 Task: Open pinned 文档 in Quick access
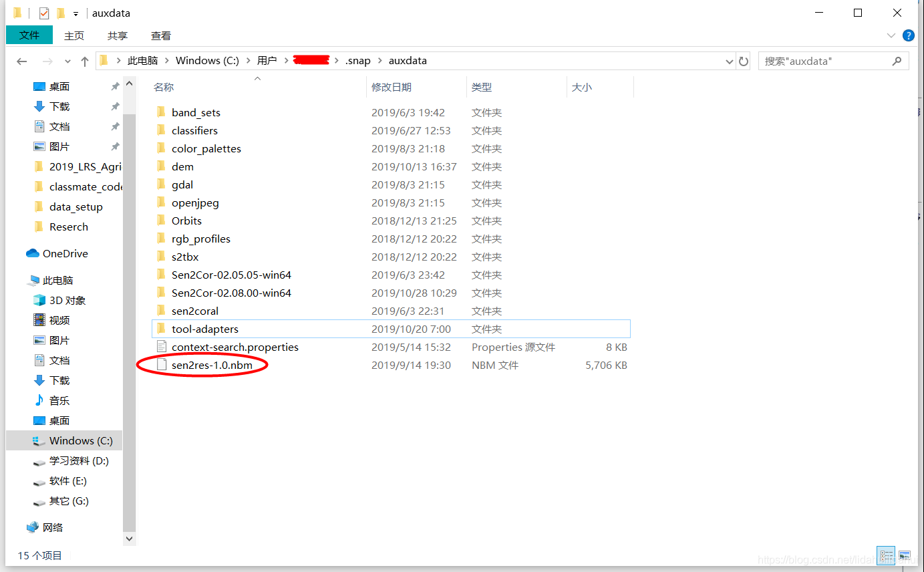pos(59,126)
